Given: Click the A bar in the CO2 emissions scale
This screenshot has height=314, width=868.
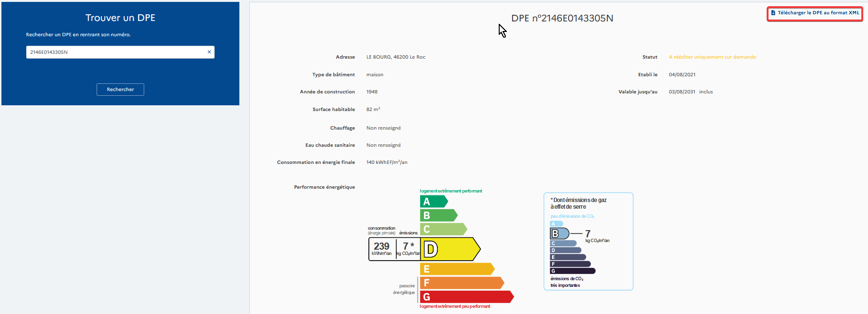Looking at the screenshot, I should tap(557, 224).
